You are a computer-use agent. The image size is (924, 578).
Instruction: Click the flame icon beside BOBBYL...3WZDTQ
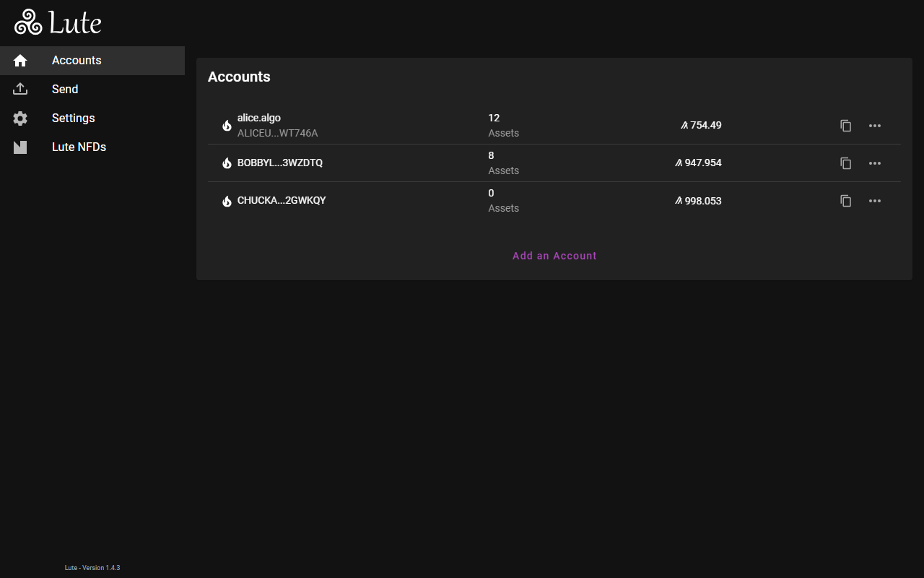[x=227, y=163]
